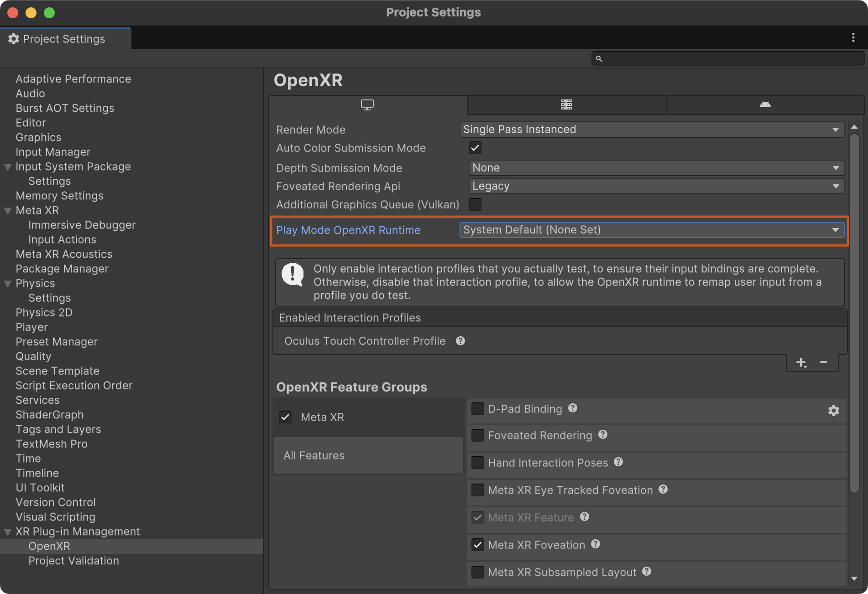Open Play Mode OpenXR Runtime dropdown
This screenshot has height=594, width=868.
(651, 230)
